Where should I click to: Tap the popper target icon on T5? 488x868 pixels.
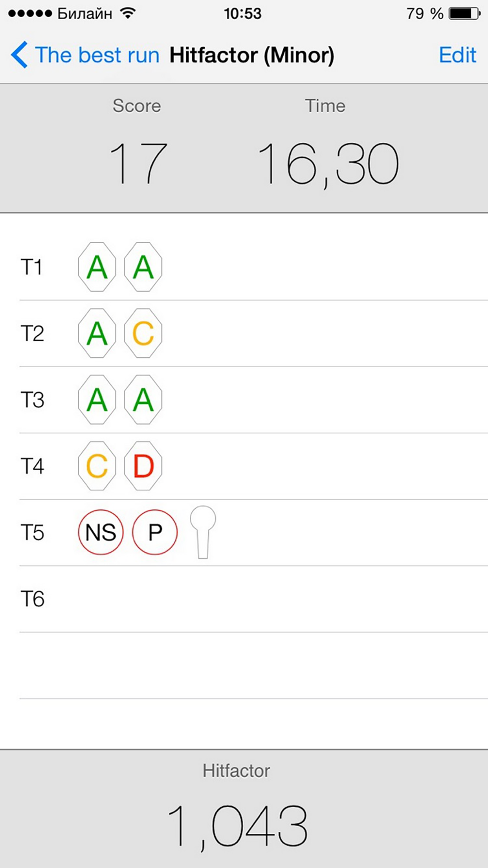[x=203, y=531]
